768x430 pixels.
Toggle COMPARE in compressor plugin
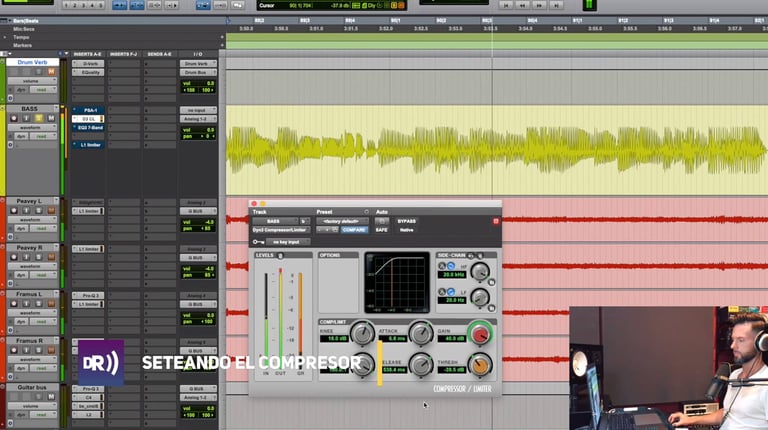[x=354, y=230]
